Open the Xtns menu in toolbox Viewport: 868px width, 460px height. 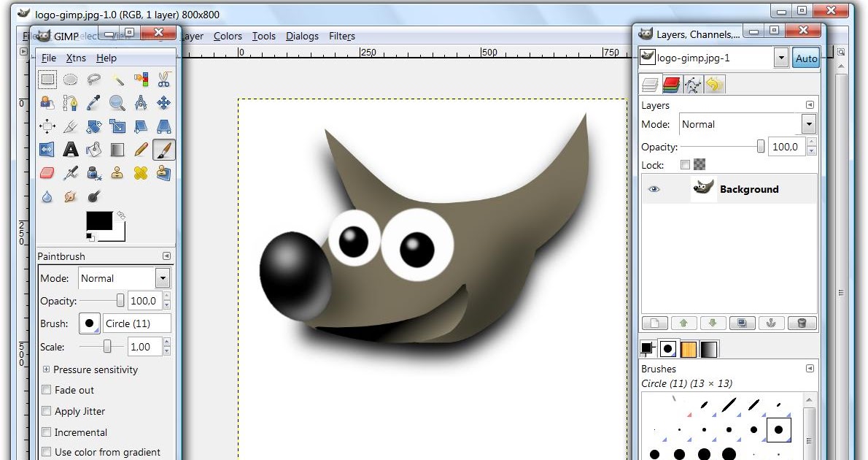point(76,58)
